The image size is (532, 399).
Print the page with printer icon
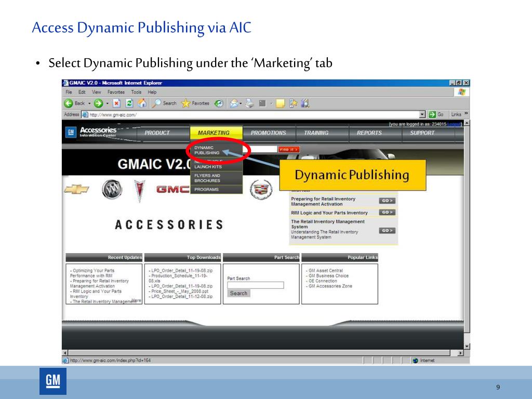250,103
